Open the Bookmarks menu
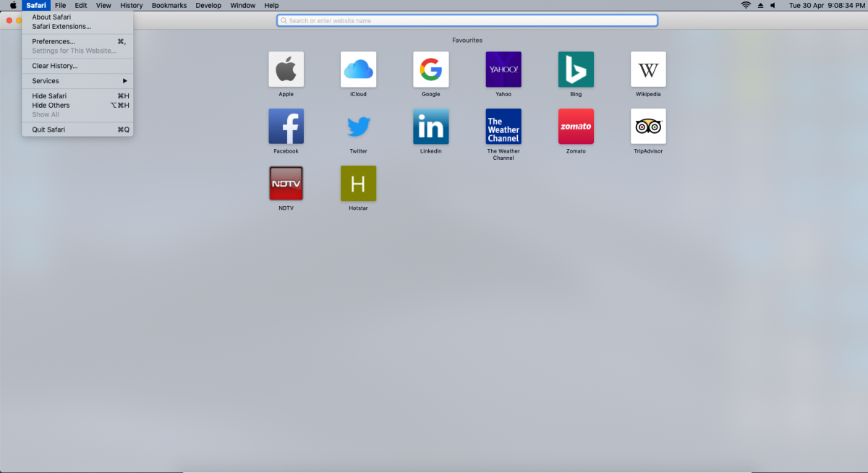 click(x=169, y=5)
